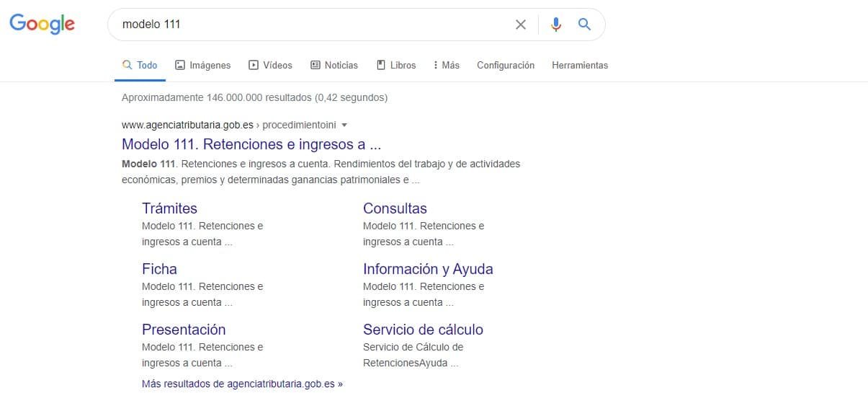
Task: Open the Ficha sitelink
Action: pyautogui.click(x=159, y=269)
